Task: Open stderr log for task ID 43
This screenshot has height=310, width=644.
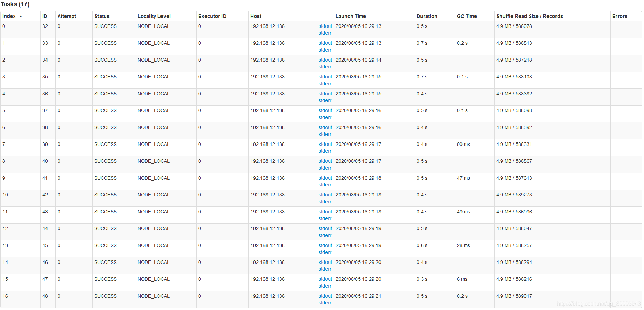Action: pos(325,218)
